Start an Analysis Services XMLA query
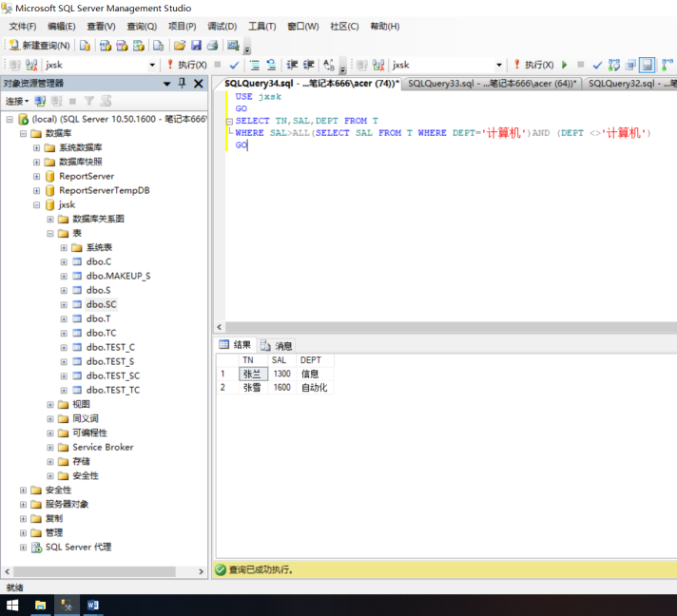Viewport: 677px width, 616px height. tap(139, 46)
